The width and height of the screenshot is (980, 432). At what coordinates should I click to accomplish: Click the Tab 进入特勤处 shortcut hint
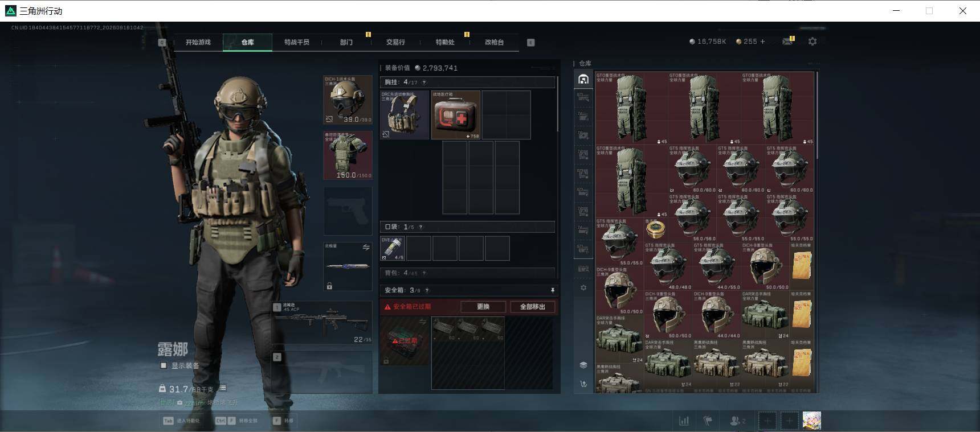point(181,421)
